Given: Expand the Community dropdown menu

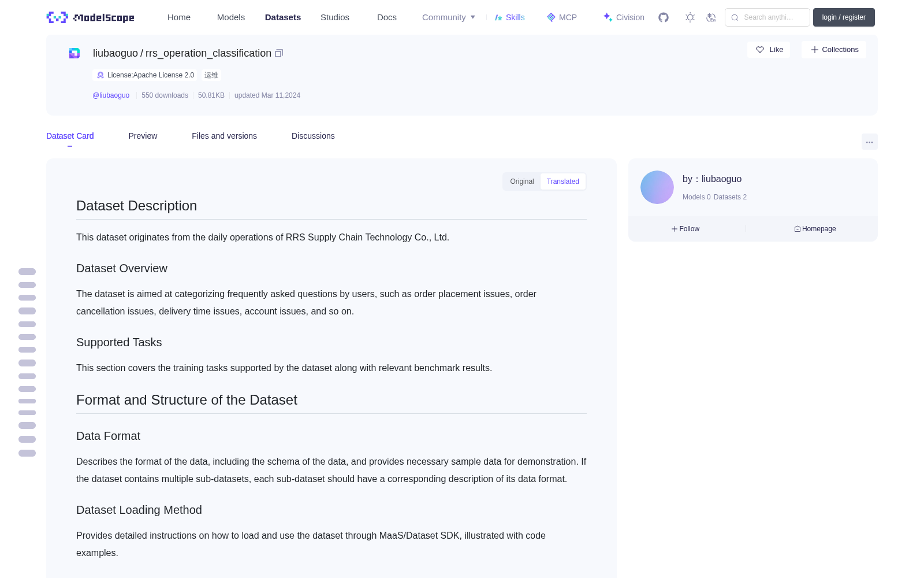Looking at the screenshot, I should 449,17.
